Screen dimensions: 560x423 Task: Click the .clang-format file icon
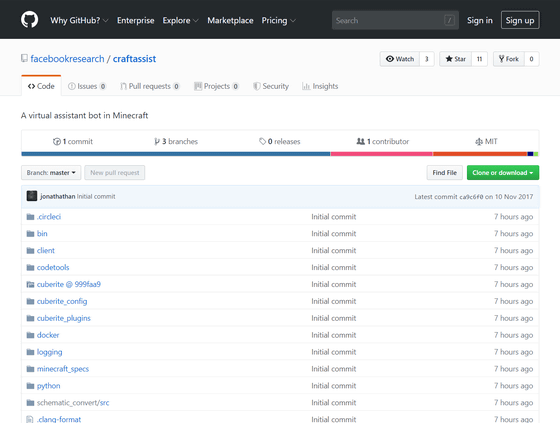(x=30, y=419)
